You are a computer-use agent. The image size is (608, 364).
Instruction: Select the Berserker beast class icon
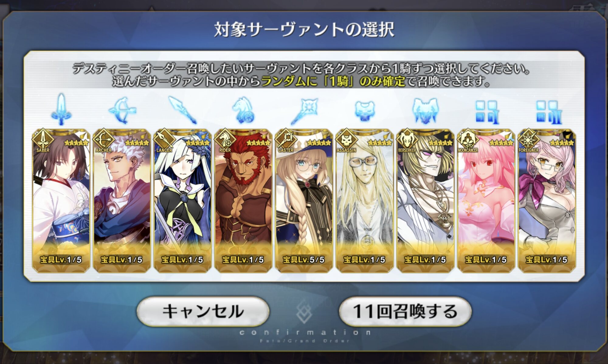(x=425, y=111)
